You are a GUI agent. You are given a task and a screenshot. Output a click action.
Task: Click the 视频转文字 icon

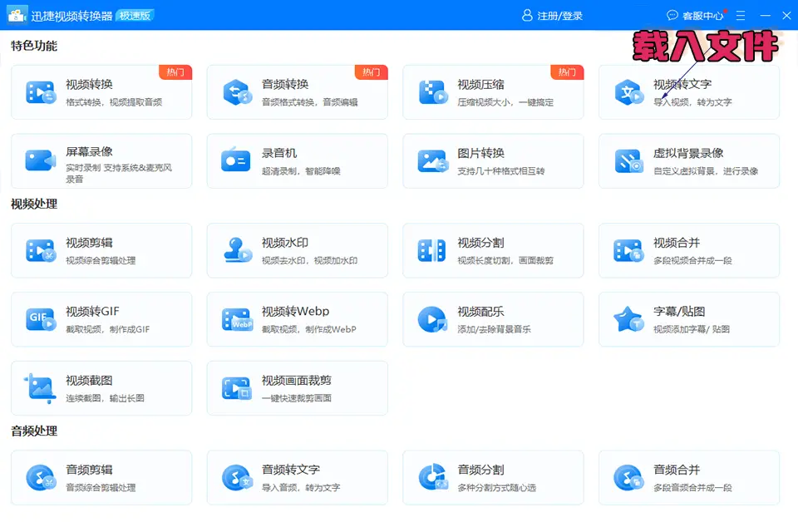(629, 92)
